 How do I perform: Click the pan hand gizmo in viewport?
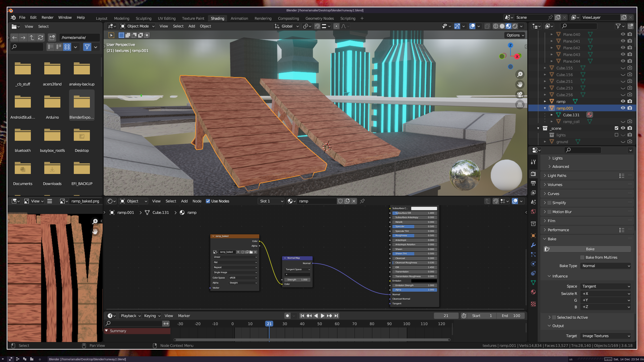[x=520, y=84]
